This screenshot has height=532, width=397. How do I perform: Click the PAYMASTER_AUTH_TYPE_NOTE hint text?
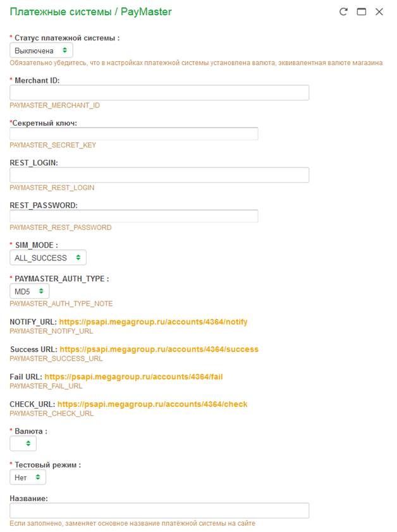61,304
